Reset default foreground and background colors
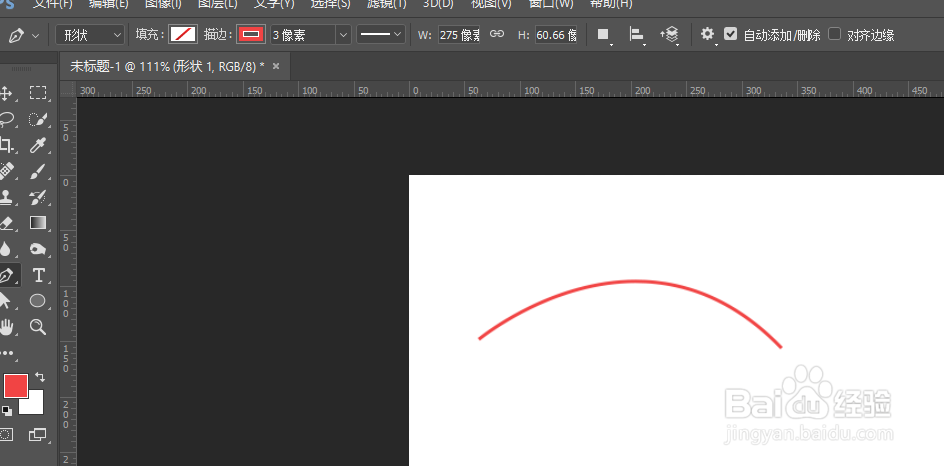Image resolution: width=944 pixels, height=466 pixels. [7, 411]
